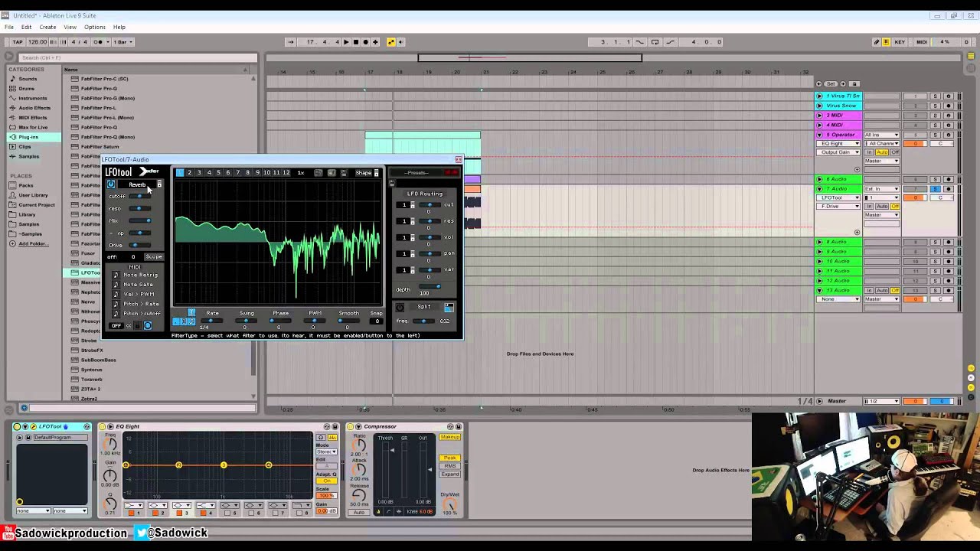Open the Create menu

coord(47,27)
